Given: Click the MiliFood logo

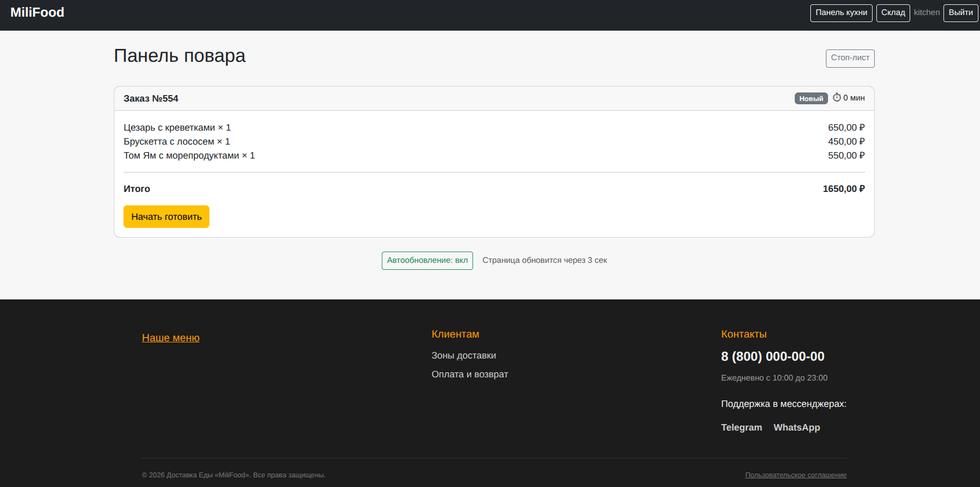Looking at the screenshot, I should click(x=37, y=12).
